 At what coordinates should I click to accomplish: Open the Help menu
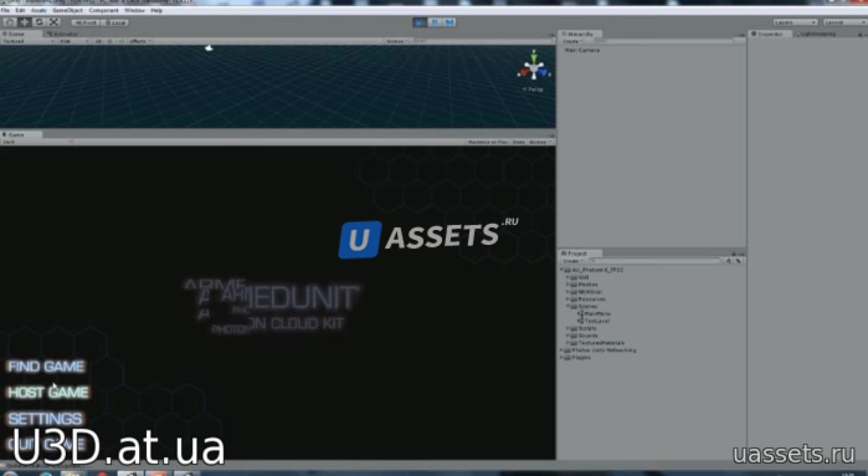point(157,11)
